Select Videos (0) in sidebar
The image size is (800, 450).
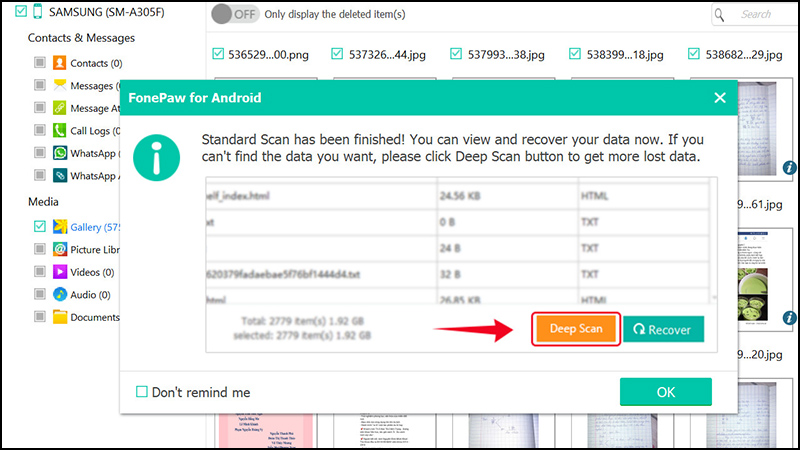[x=92, y=272]
